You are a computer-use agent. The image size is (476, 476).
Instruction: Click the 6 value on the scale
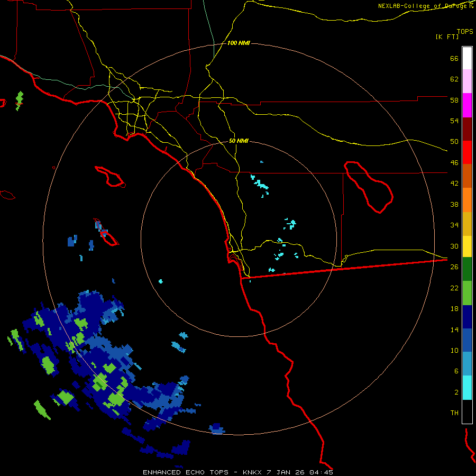pyautogui.click(x=456, y=371)
